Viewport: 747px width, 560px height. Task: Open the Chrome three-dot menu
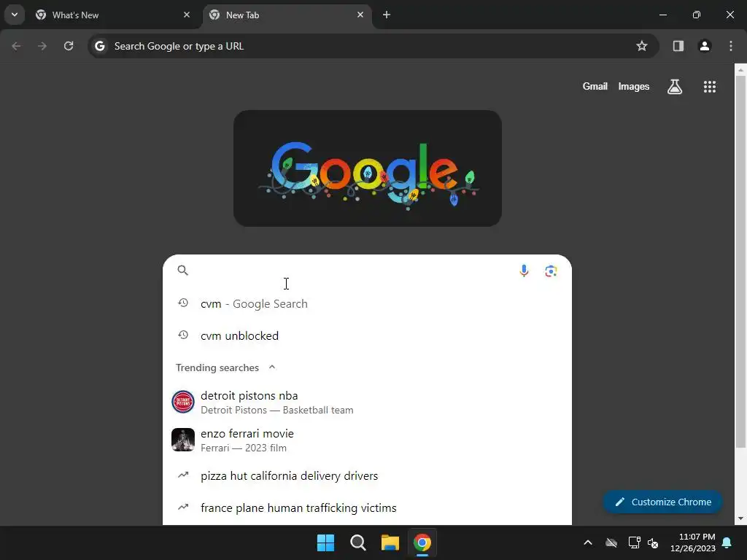point(731,46)
